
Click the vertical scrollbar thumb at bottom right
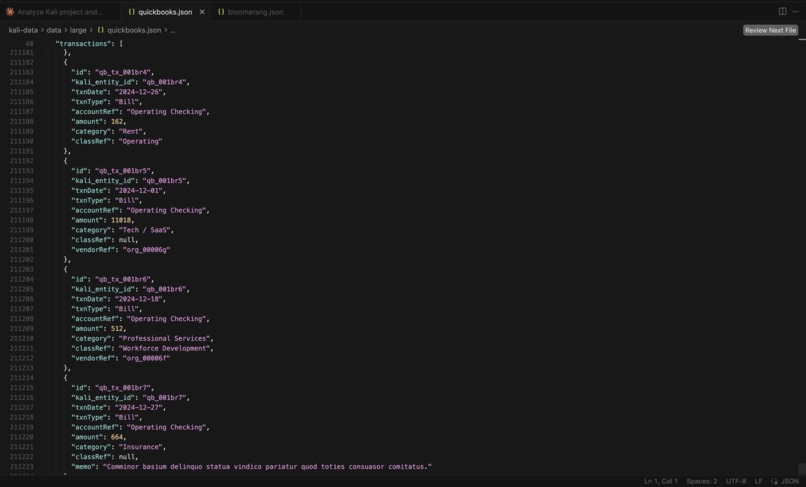(802, 468)
